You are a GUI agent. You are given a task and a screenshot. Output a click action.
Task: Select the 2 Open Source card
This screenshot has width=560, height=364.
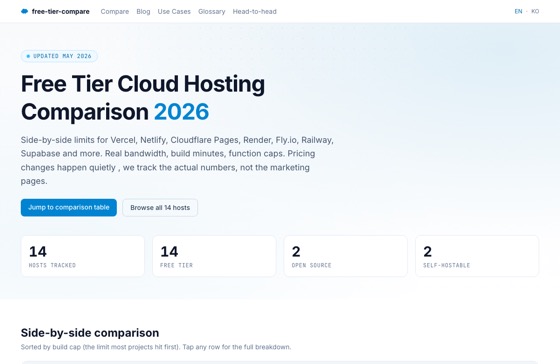coord(346,256)
